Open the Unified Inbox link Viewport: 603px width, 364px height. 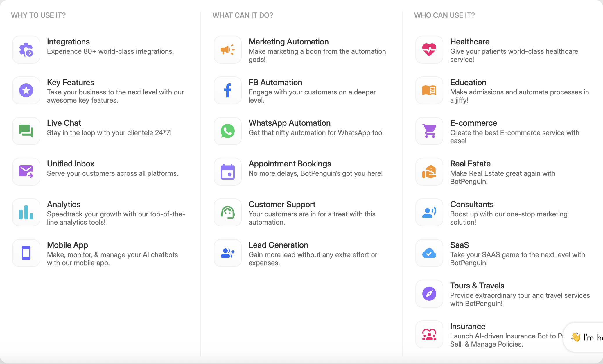pos(71,164)
